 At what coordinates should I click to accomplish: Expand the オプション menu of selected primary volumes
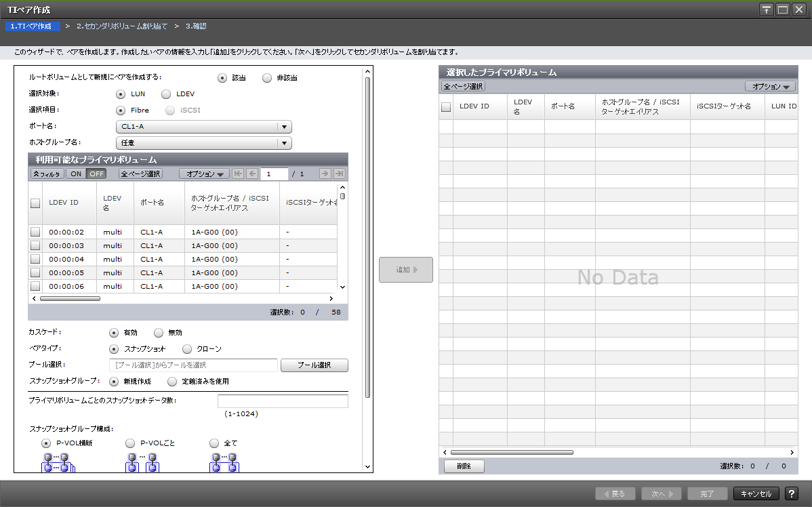769,85
